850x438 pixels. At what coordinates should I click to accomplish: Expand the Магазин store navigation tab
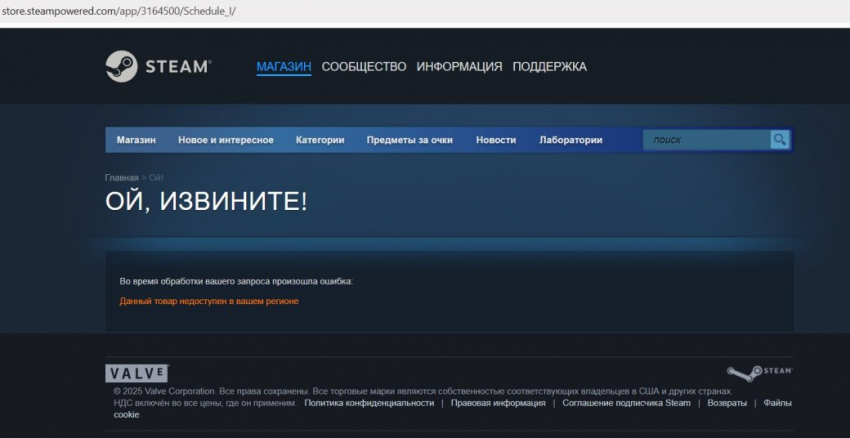click(x=136, y=140)
